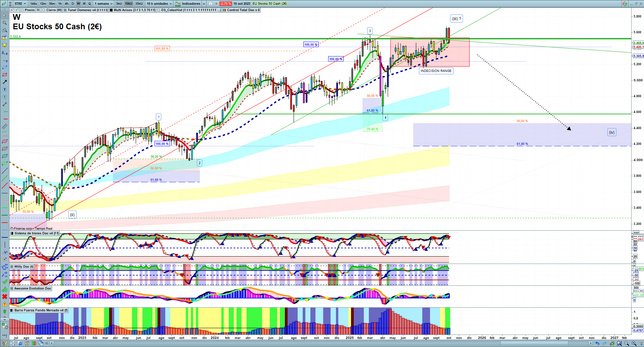644x347 pixels.
Task: Select the 144s timeframe
Action: 34,4
